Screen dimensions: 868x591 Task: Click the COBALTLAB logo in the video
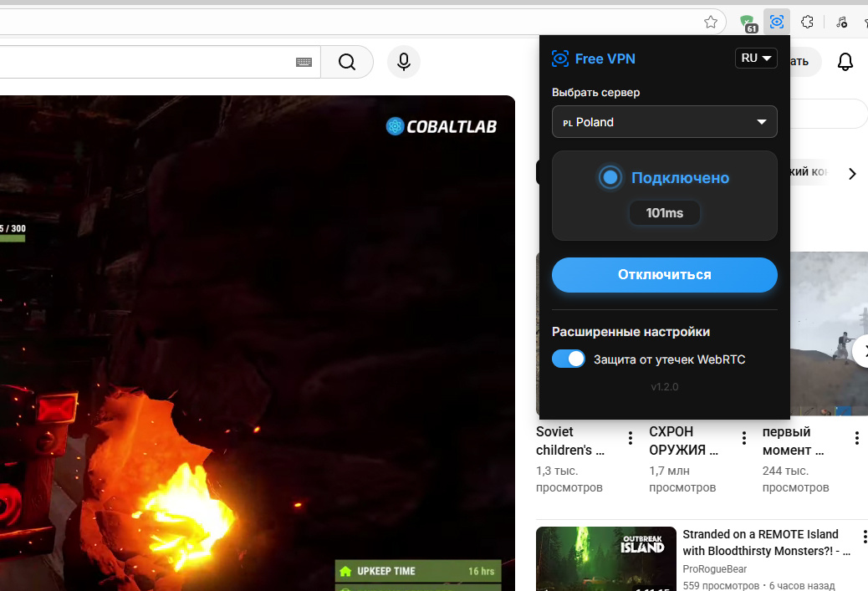coord(442,127)
